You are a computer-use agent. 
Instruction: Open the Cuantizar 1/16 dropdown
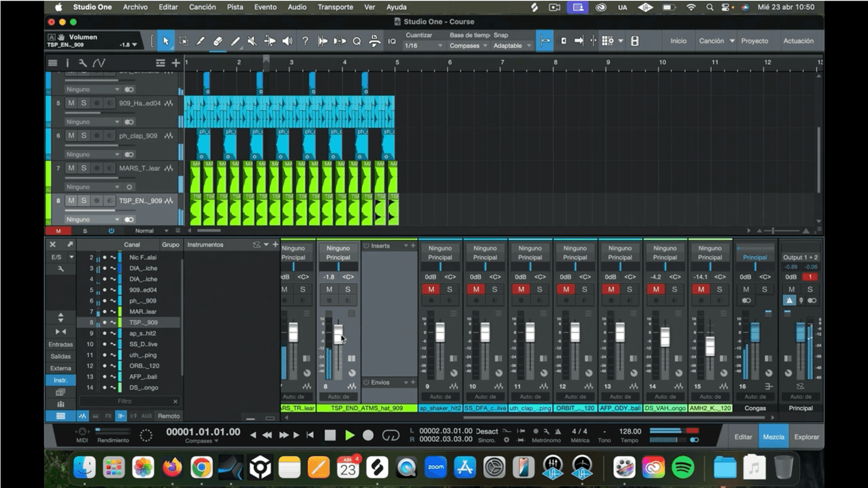point(424,46)
